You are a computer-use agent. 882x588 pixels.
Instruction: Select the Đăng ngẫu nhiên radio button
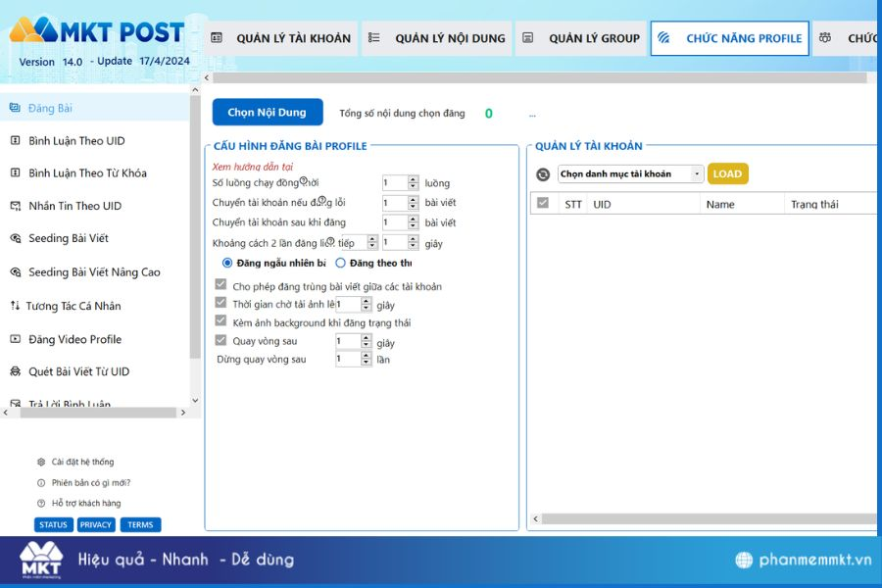(x=227, y=263)
